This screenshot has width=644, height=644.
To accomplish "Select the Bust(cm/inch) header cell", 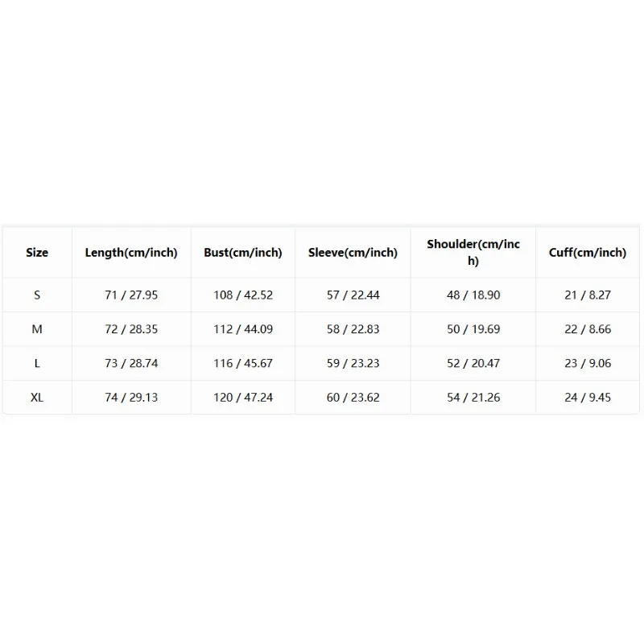I will coord(243,252).
